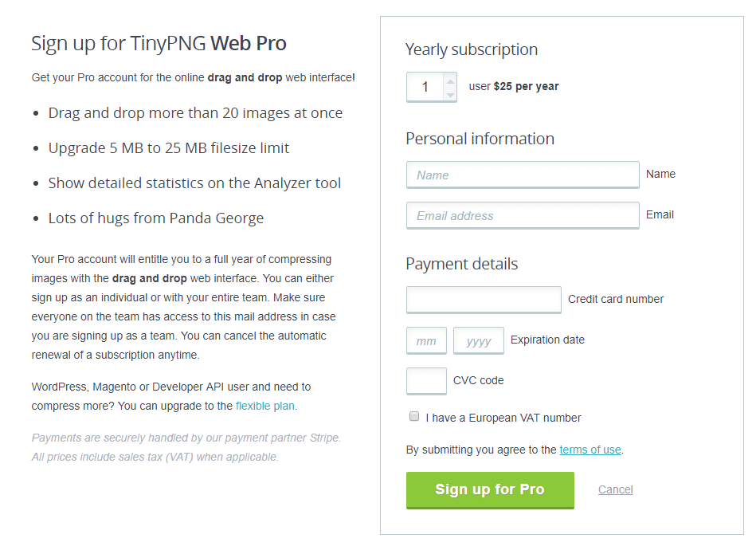756x550 pixels.
Task: Click the user quantity number box
Action: 425,87
